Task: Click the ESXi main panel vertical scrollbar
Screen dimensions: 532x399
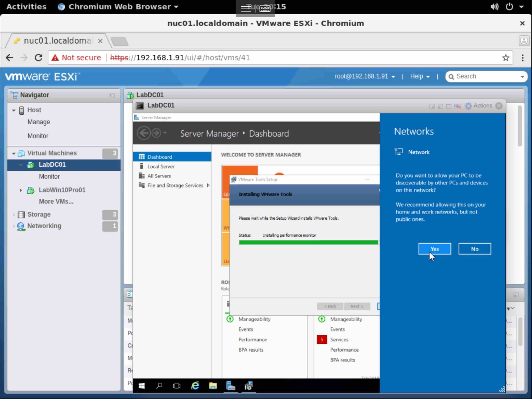Action: tap(520, 126)
